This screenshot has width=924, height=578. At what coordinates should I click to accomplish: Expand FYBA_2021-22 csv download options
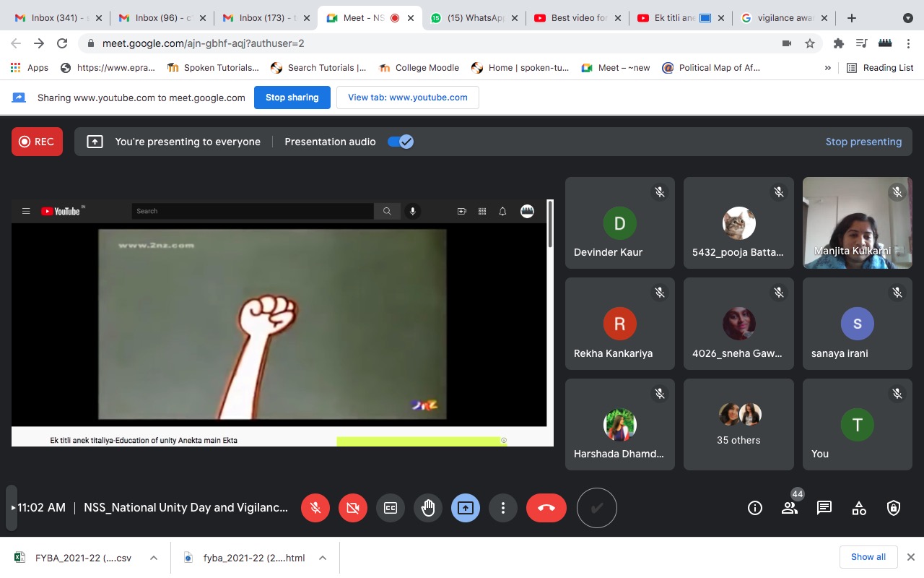154,558
